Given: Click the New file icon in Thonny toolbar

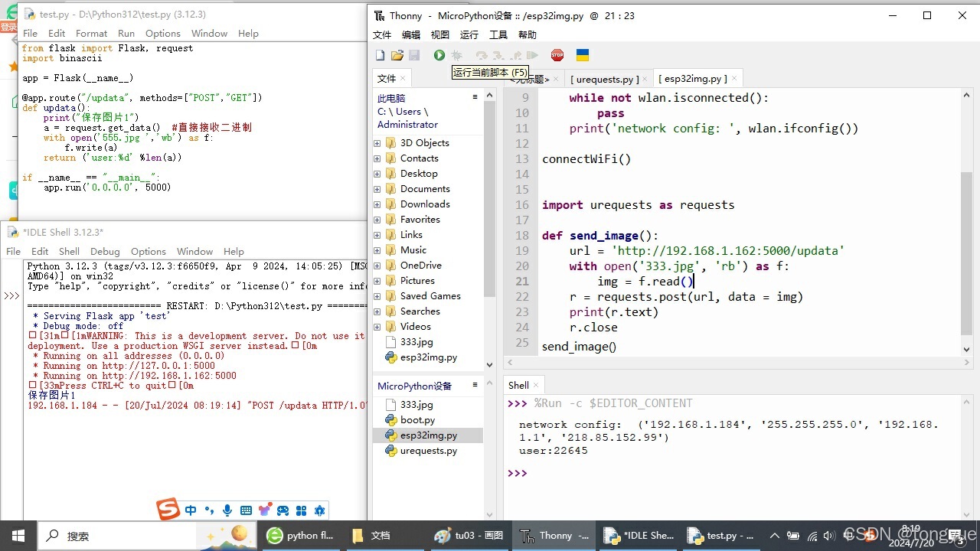Looking at the screenshot, I should click(x=380, y=55).
